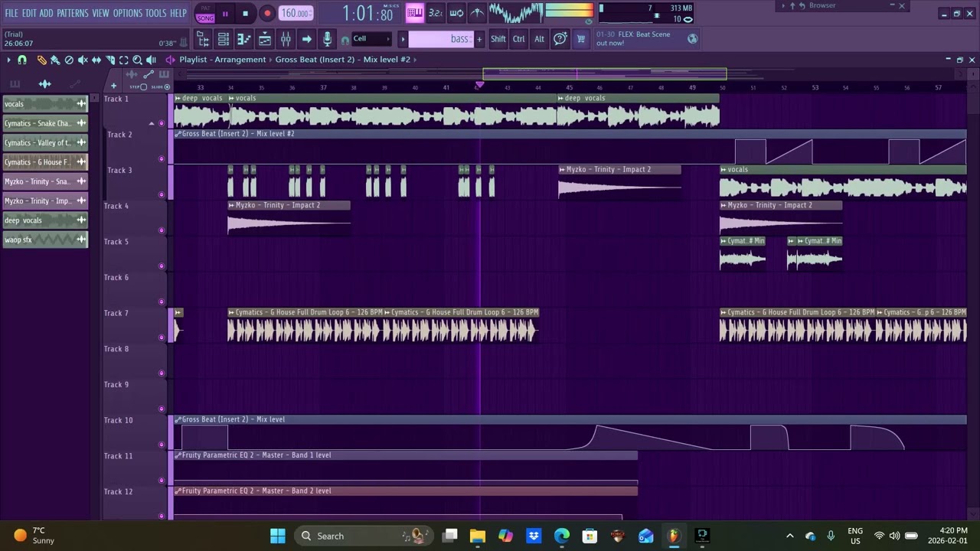Viewport: 980px width, 551px height.
Task: Select the Slice tool
Action: (x=110, y=60)
